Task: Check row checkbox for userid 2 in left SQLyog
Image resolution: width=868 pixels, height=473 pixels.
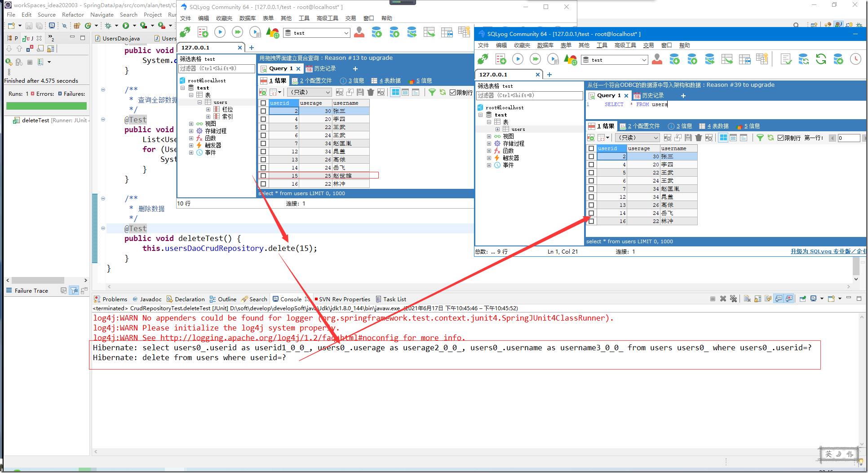Action: pyautogui.click(x=263, y=111)
